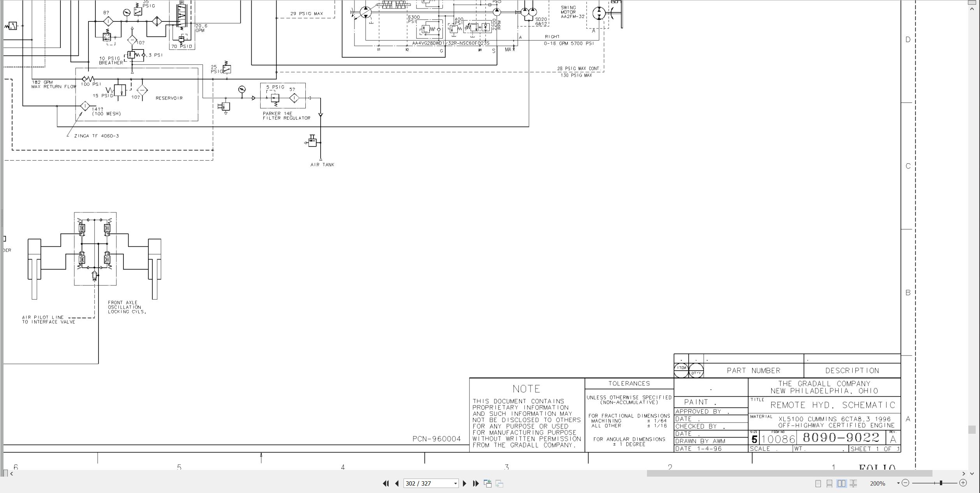Image resolution: width=980 pixels, height=493 pixels.
Task: Click the zoom out minus button
Action: (x=906, y=483)
